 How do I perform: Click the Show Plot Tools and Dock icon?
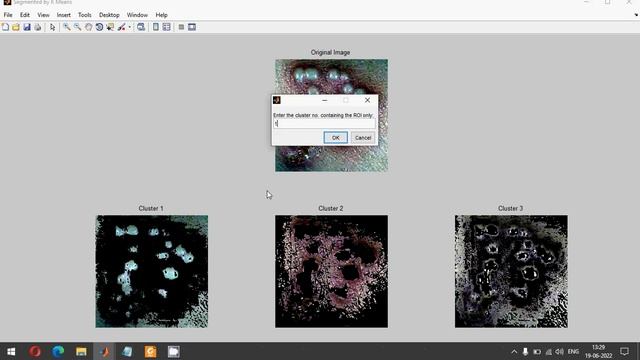192,27
